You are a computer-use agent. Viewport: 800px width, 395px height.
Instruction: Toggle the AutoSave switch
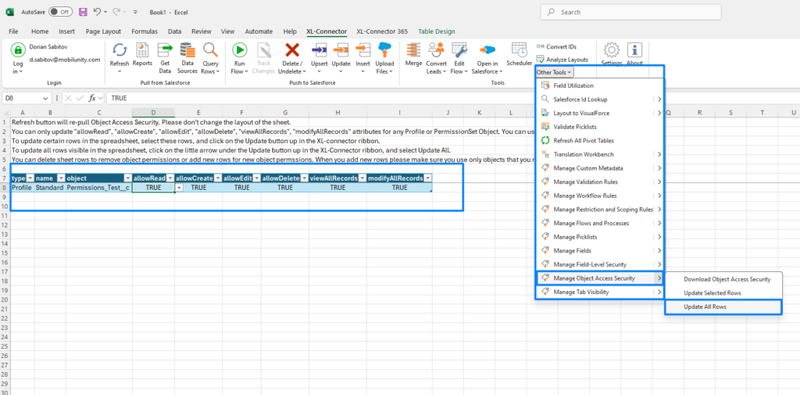click(x=60, y=12)
